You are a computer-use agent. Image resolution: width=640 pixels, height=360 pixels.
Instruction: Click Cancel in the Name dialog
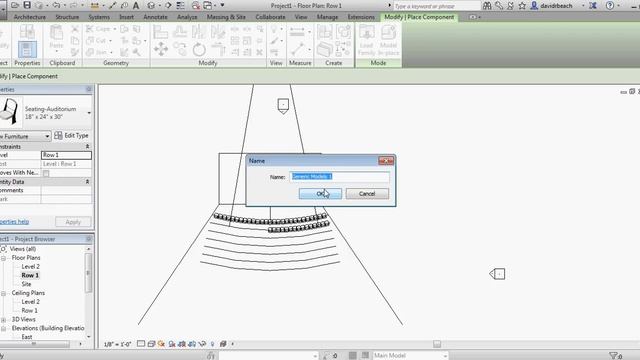(x=367, y=193)
